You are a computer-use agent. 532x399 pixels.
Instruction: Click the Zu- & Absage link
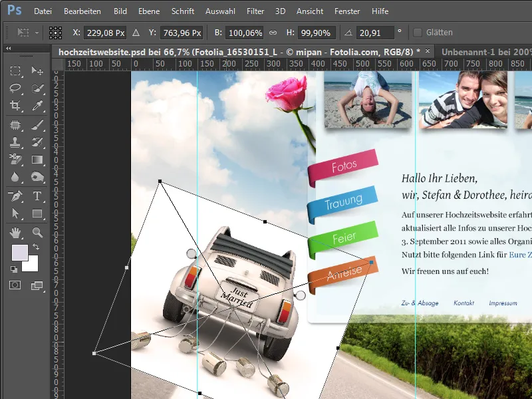click(x=420, y=303)
